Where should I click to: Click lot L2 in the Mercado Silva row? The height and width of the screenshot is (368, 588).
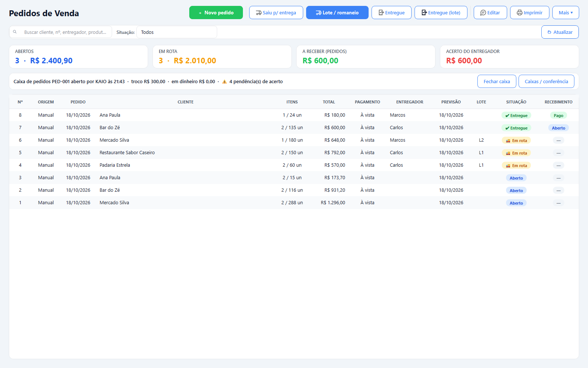point(481,140)
